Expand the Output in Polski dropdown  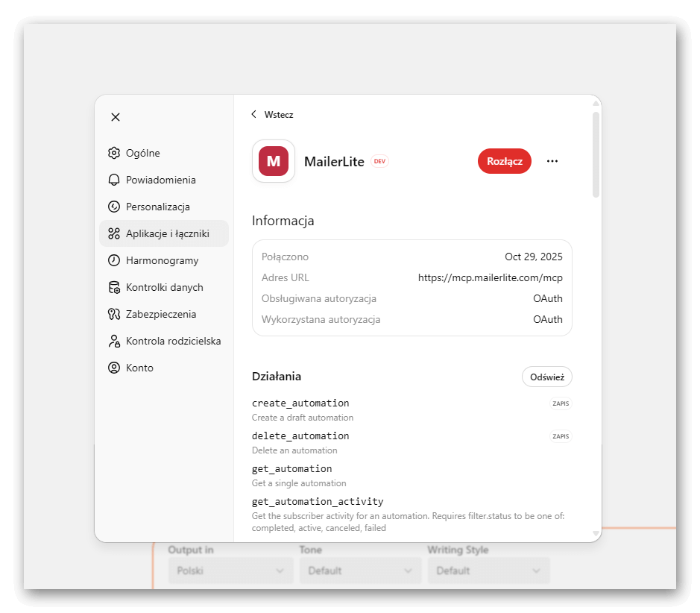[x=229, y=570]
